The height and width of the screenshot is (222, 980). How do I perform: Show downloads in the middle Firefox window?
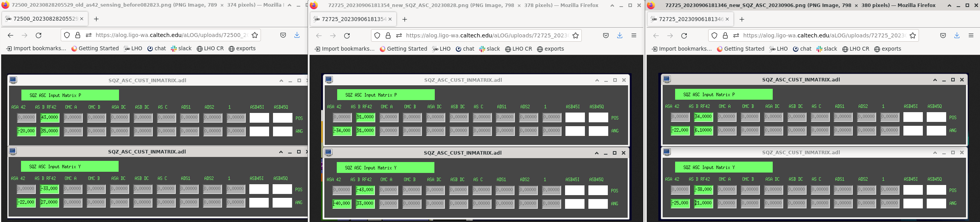[x=619, y=35]
